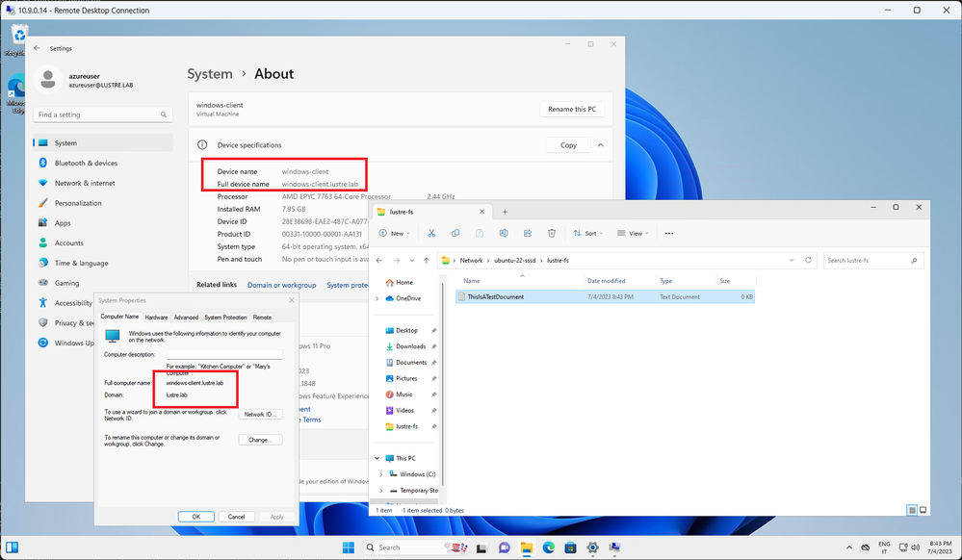The image size is (962, 560).
Task: Click the Cut icon in File Explorer toolbar
Action: click(431, 233)
